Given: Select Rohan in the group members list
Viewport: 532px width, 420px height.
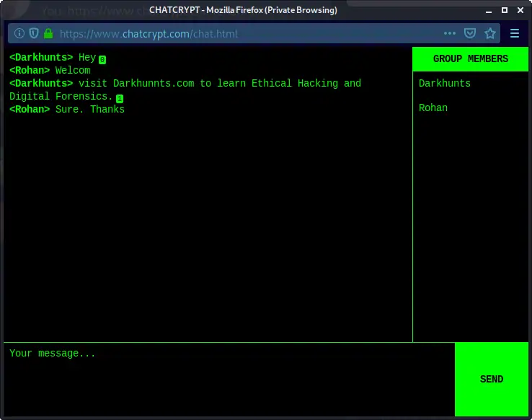Looking at the screenshot, I should pyautogui.click(x=433, y=108).
